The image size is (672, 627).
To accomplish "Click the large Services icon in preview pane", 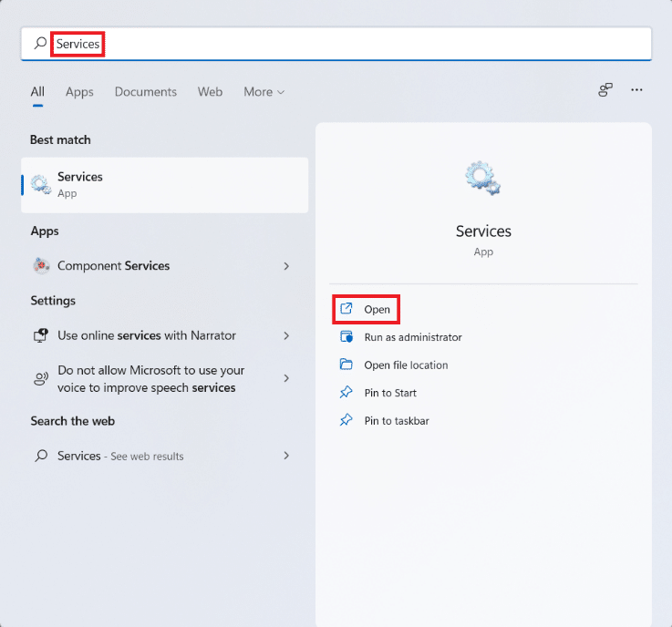I will point(482,179).
